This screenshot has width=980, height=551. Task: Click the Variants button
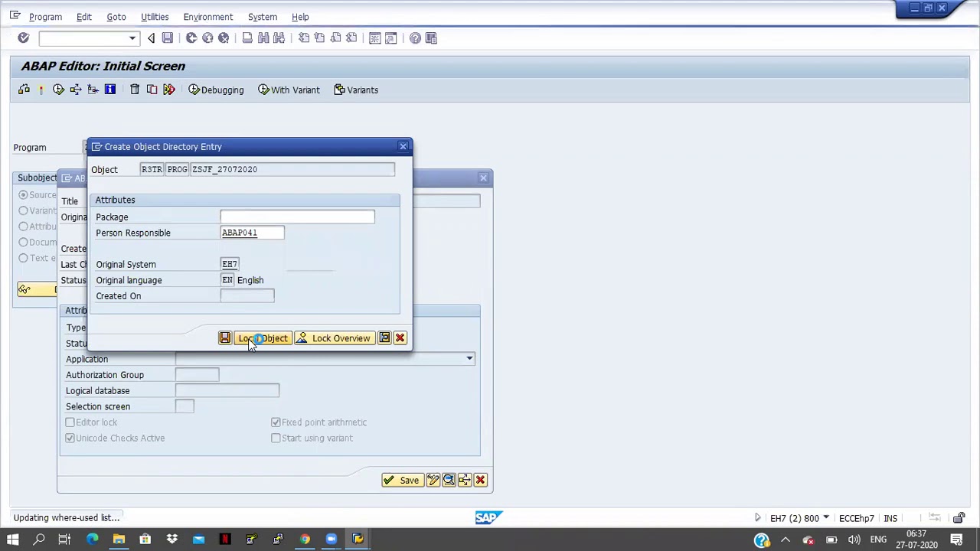pyautogui.click(x=356, y=90)
